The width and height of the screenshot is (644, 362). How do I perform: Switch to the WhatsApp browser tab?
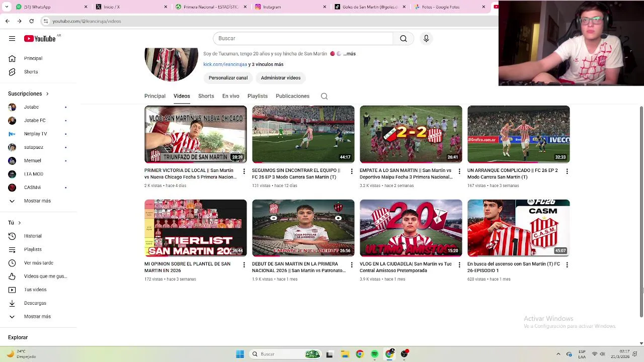click(x=51, y=7)
